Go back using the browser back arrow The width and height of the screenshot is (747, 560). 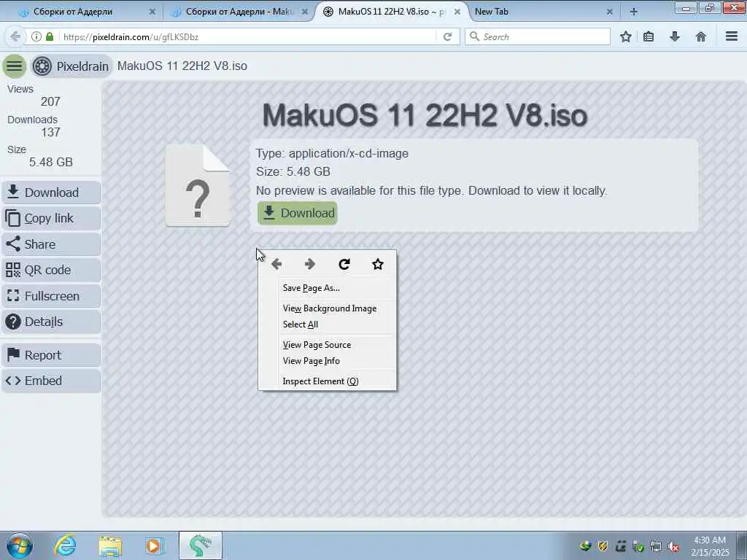(x=15, y=36)
